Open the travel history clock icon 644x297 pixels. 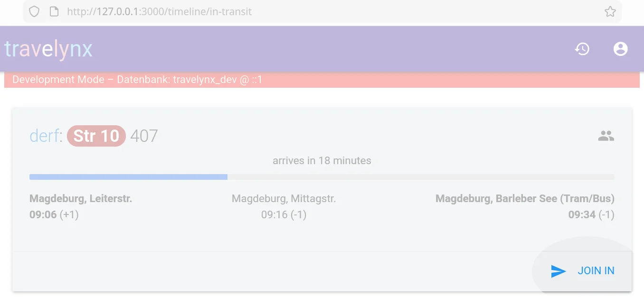[582, 49]
